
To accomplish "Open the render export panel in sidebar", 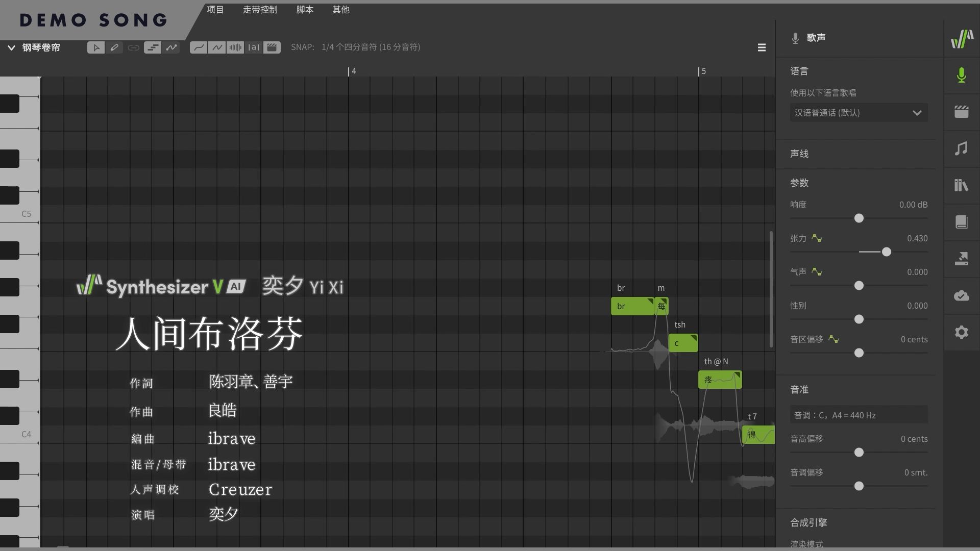I will point(962,259).
